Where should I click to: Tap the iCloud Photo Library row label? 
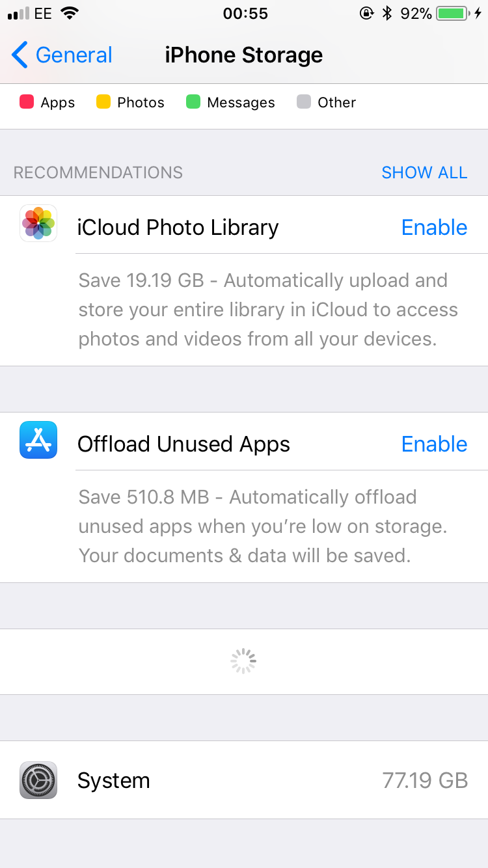pos(178,227)
